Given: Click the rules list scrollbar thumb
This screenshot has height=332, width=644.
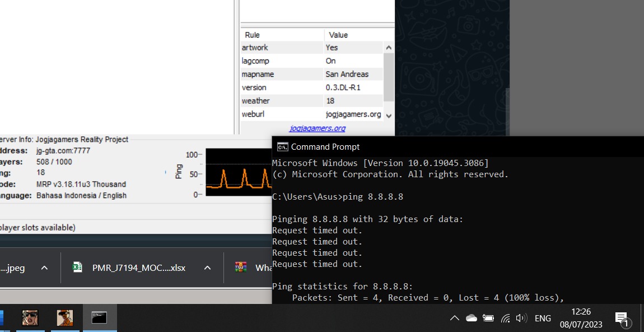Looking at the screenshot, I should click(x=389, y=77).
